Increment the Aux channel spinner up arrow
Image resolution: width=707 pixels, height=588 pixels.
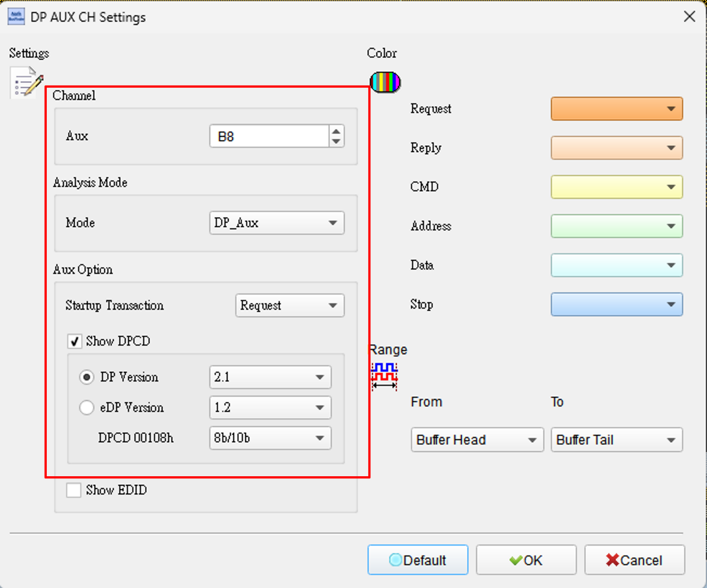click(x=336, y=131)
